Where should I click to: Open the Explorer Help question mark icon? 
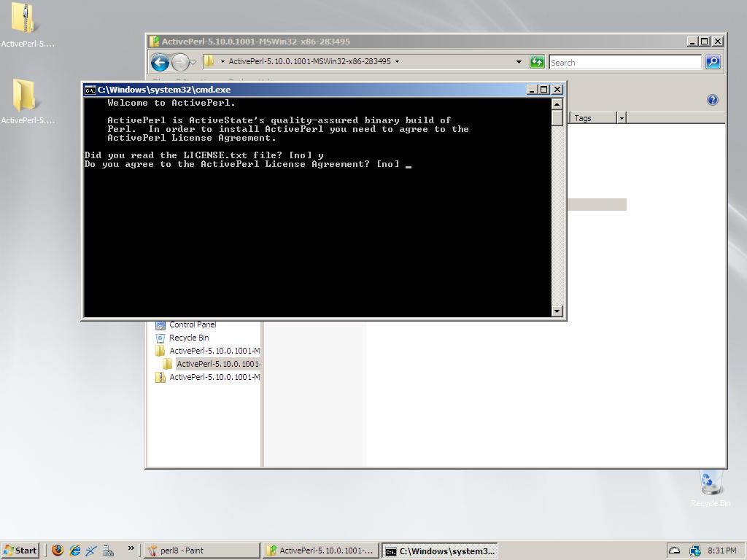click(x=712, y=100)
